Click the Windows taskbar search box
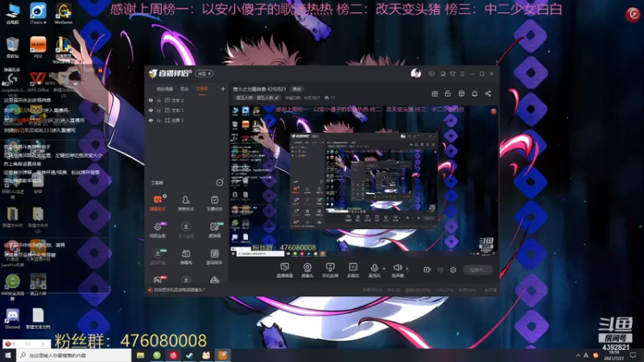Image resolution: width=644 pixels, height=362 pixels. pos(74,355)
